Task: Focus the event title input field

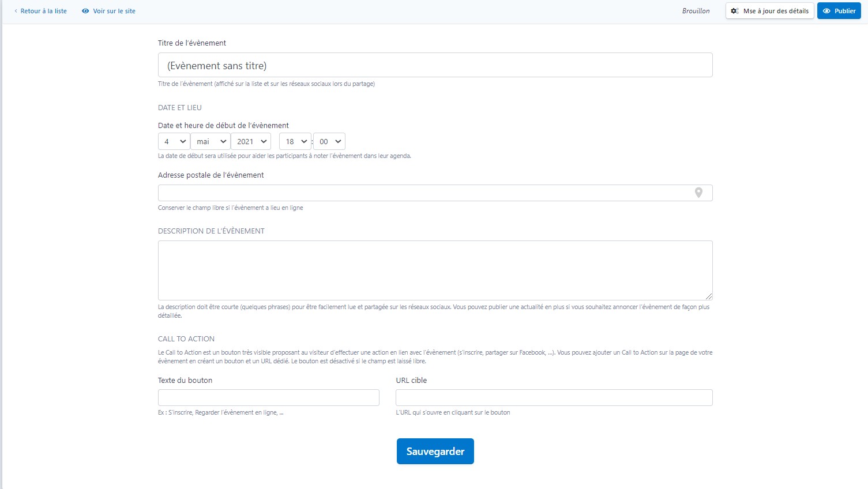Action: click(x=435, y=65)
